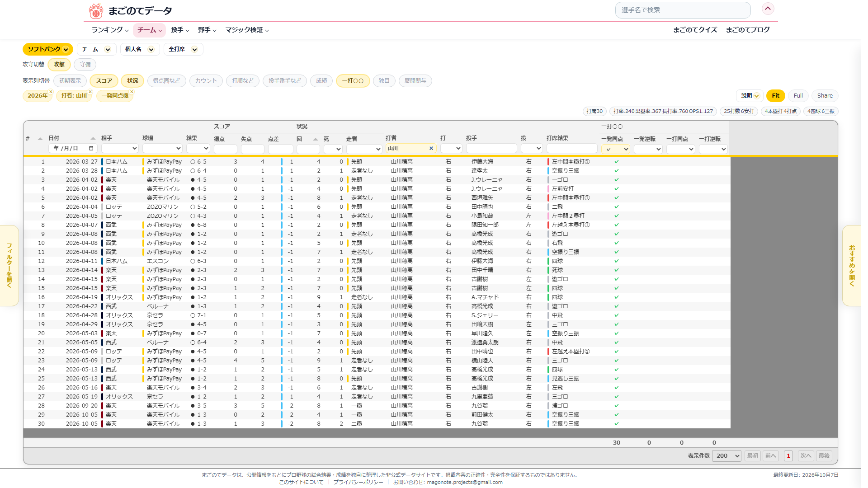Viewport: 868px width, 488px height.
Task: Expand the 説明 dropdown
Action: pyautogui.click(x=750, y=96)
